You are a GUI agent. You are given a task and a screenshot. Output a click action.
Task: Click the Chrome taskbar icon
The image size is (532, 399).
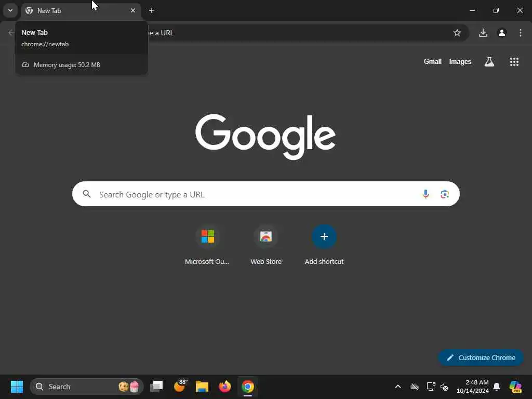pos(248,387)
